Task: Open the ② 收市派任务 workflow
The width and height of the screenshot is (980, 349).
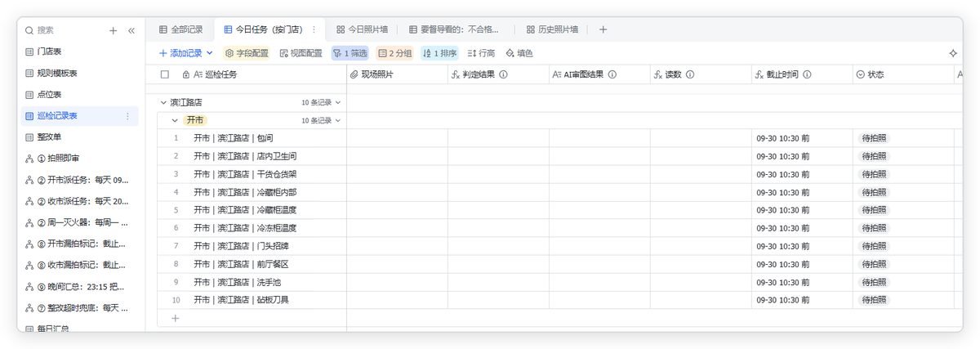Action: coord(78,201)
